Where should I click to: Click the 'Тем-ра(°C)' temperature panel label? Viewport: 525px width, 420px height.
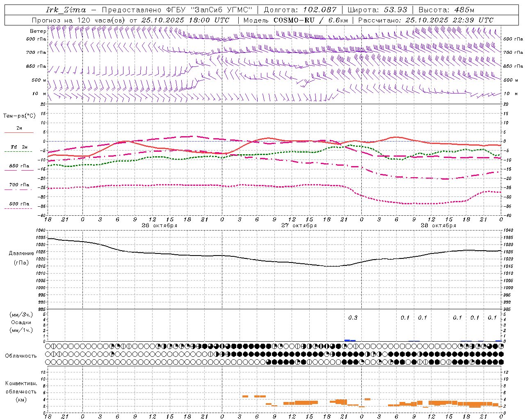[19, 116]
